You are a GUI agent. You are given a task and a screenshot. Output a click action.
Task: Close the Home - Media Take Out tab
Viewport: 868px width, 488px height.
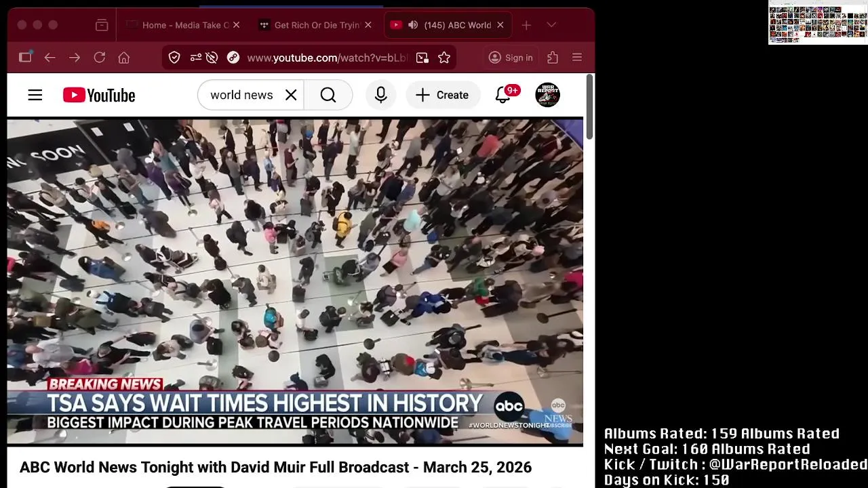tap(236, 25)
